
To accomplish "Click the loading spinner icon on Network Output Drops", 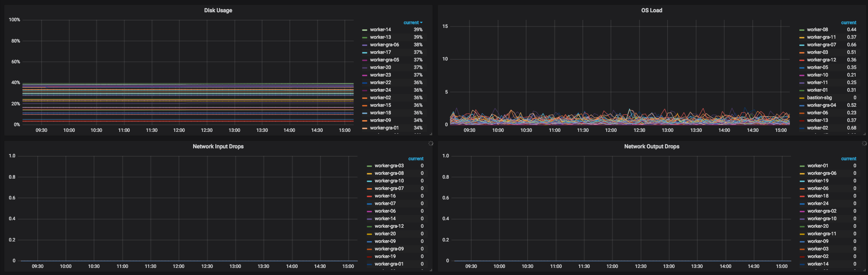I will (x=864, y=143).
